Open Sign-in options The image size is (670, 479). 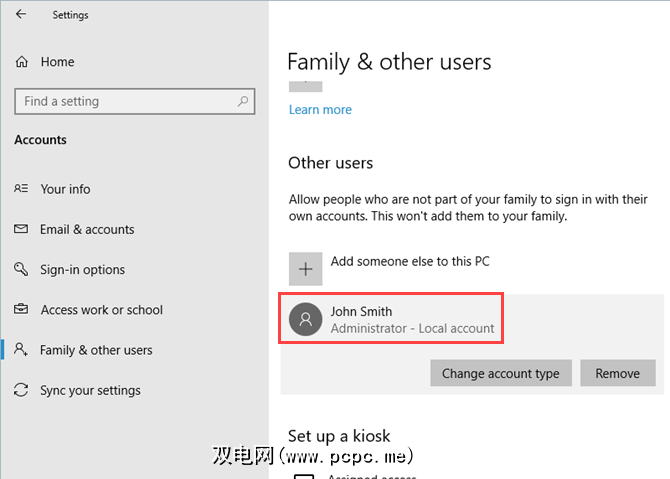[83, 270]
